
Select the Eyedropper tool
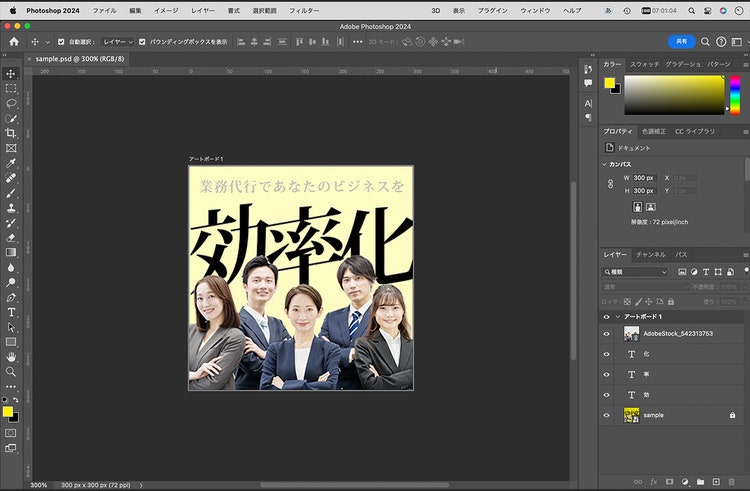[11, 163]
